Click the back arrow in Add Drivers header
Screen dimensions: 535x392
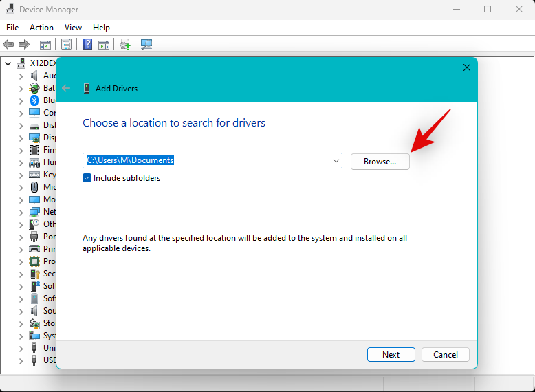point(66,88)
